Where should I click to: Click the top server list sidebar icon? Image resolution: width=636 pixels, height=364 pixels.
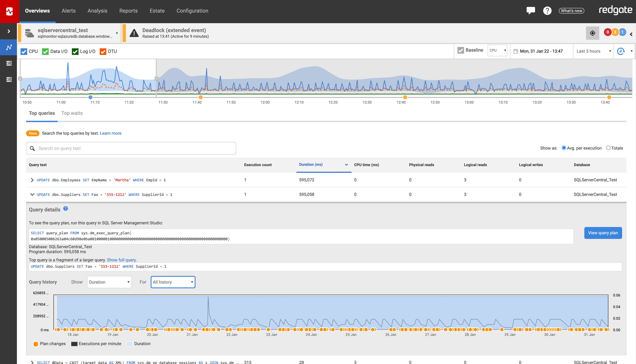point(9,63)
